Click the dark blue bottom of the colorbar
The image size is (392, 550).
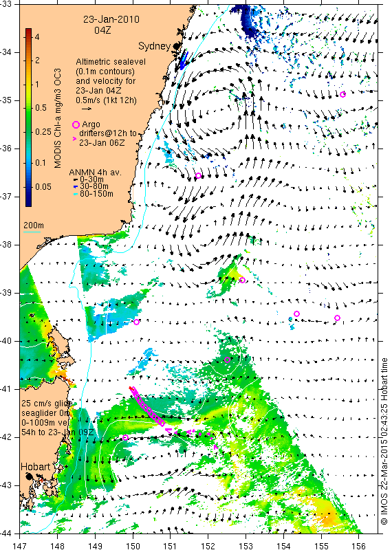click(x=28, y=201)
